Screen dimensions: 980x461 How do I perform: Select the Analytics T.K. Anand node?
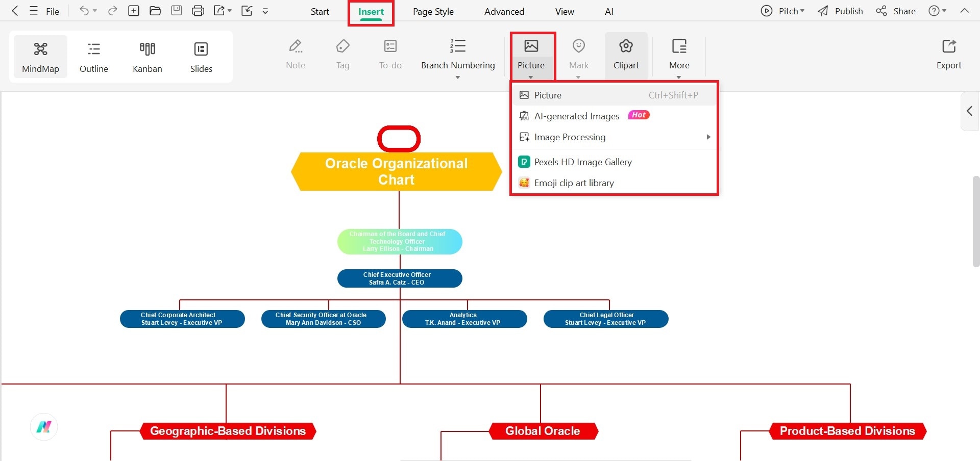[464, 319]
